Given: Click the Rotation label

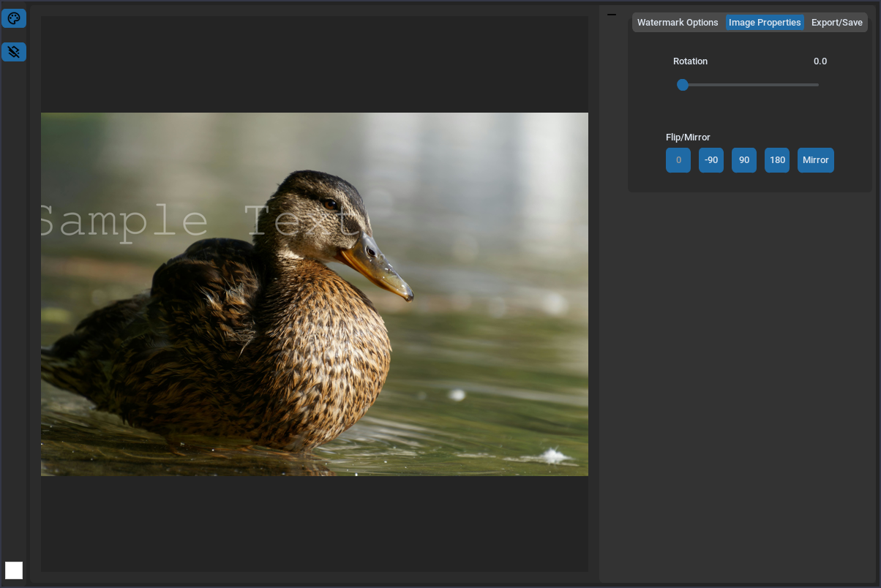Looking at the screenshot, I should (x=690, y=61).
